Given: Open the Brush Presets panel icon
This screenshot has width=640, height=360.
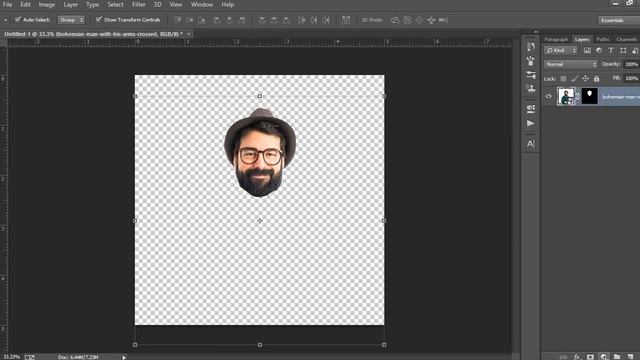Looking at the screenshot, I should pos(531,61).
